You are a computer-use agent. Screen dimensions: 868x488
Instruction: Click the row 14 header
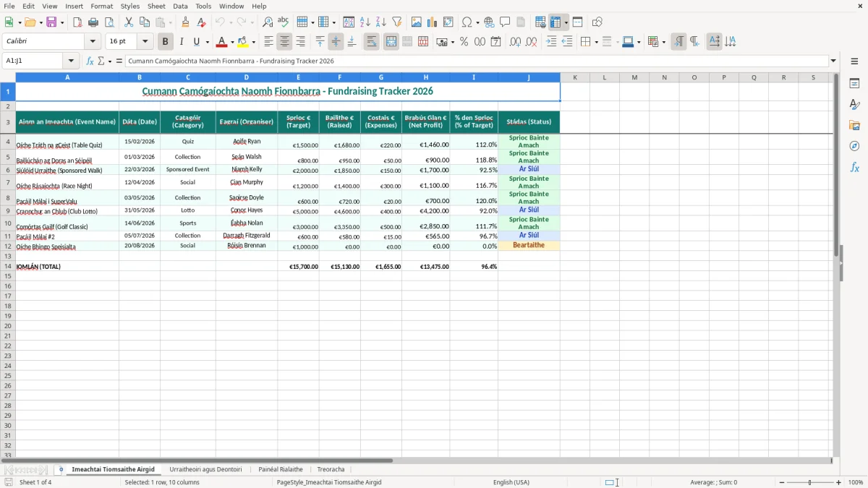click(x=8, y=266)
